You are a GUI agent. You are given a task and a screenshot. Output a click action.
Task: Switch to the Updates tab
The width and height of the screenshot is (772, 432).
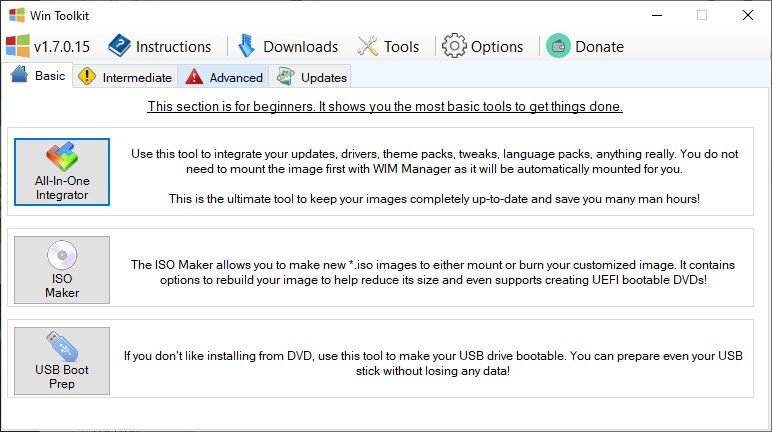click(x=310, y=77)
